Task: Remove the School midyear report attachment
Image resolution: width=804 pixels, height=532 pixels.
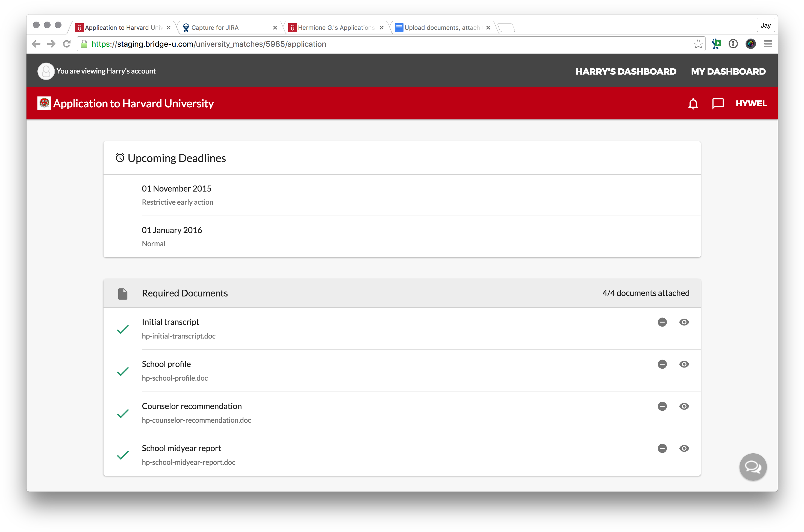Action: pos(662,448)
